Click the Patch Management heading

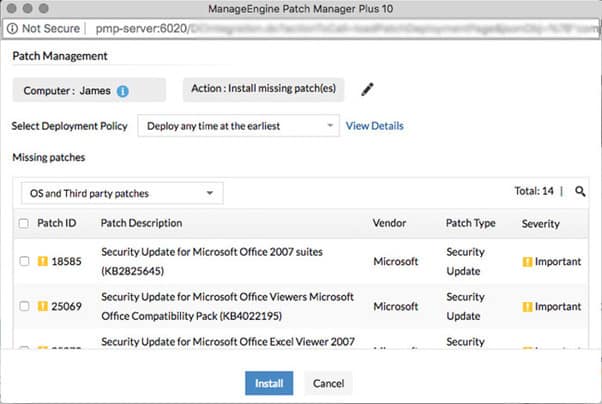tap(60, 56)
